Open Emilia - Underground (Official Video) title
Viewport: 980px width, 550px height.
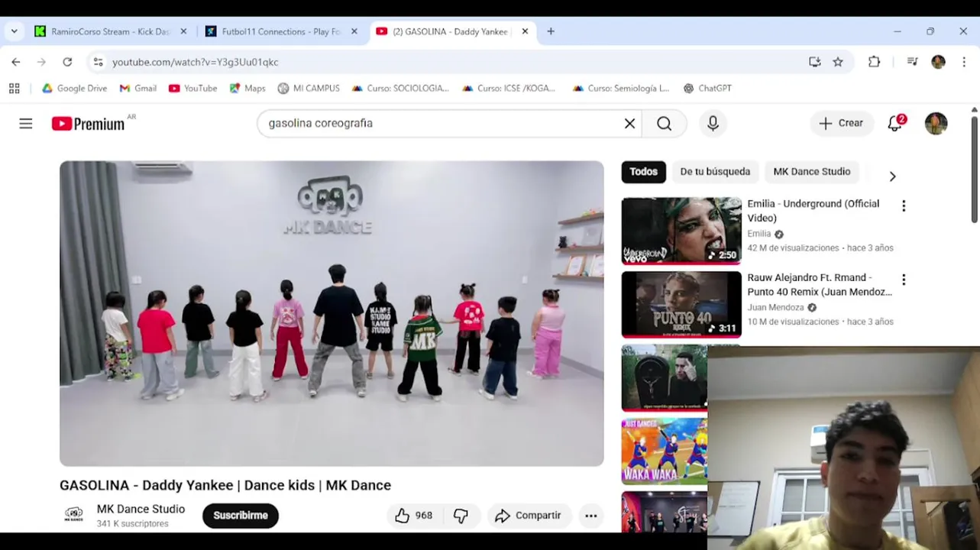click(x=813, y=211)
